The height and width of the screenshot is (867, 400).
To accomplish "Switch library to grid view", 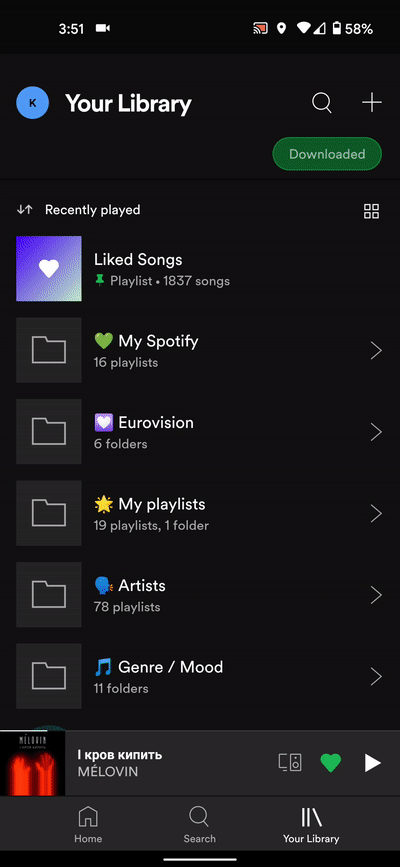I will coord(371,211).
